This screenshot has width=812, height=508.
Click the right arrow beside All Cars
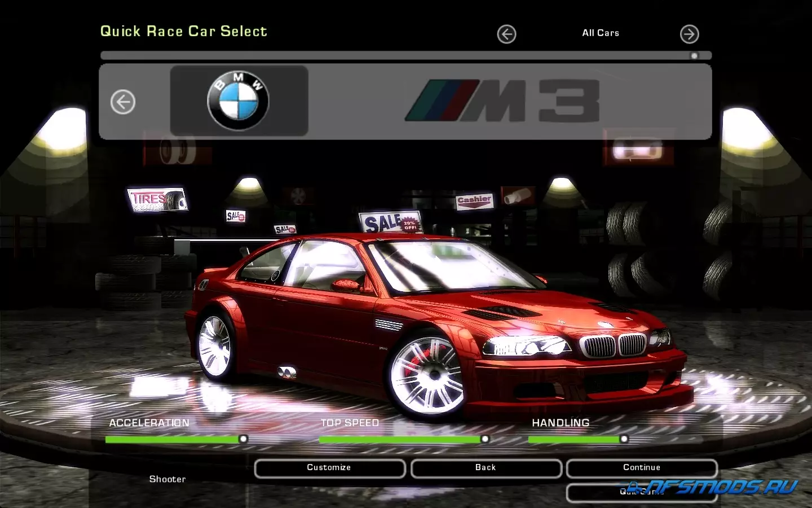689,34
